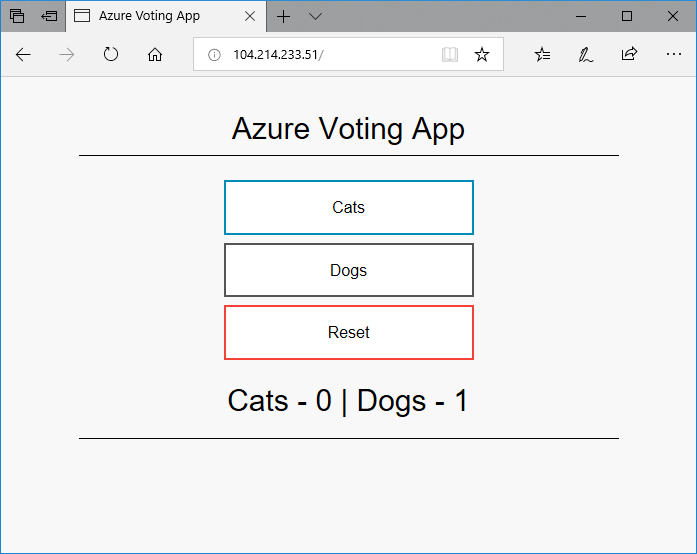Set these tabs aside
The height and width of the screenshot is (554, 697).
pos(49,16)
